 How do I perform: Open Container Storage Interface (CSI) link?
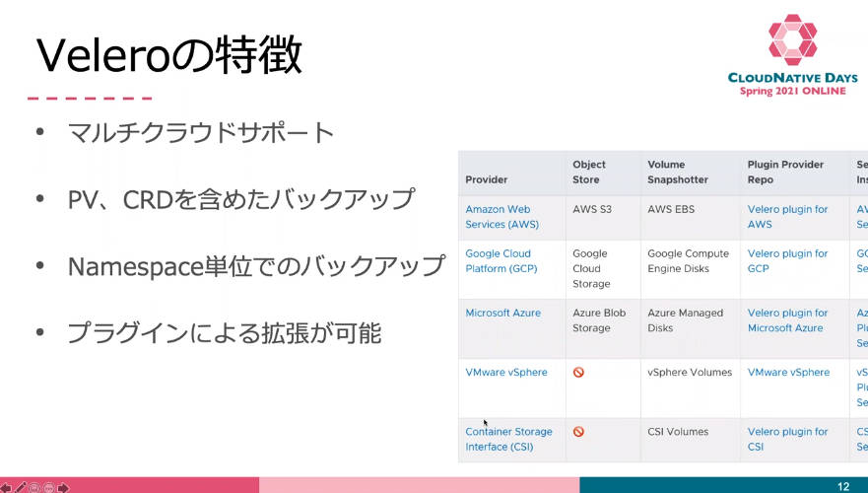[508, 439]
